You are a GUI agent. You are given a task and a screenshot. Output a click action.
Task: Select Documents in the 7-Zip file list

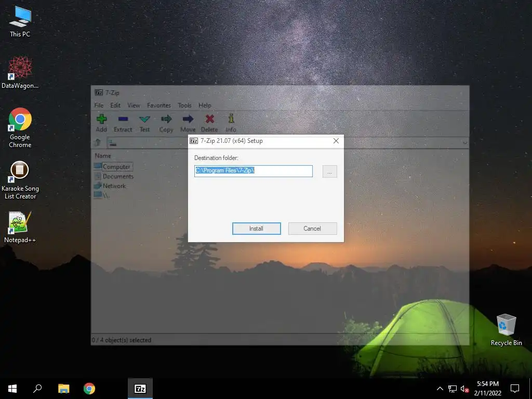coord(118,177)
